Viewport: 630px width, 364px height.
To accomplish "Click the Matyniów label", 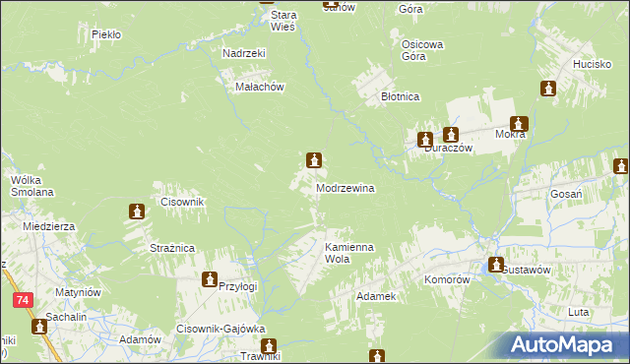I will 78,292.
